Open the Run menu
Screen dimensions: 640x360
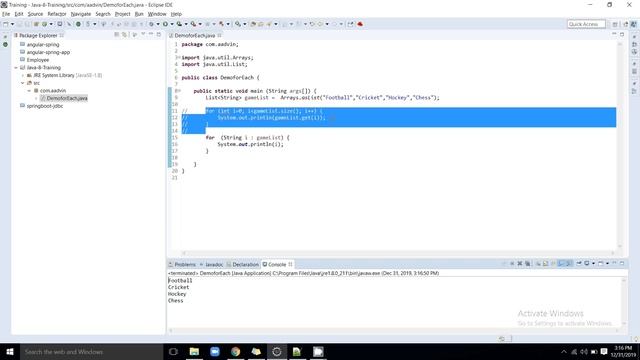click(139, 14)
